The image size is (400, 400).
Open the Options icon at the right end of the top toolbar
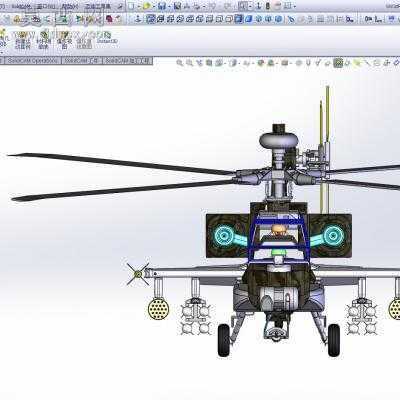point(288,6)
